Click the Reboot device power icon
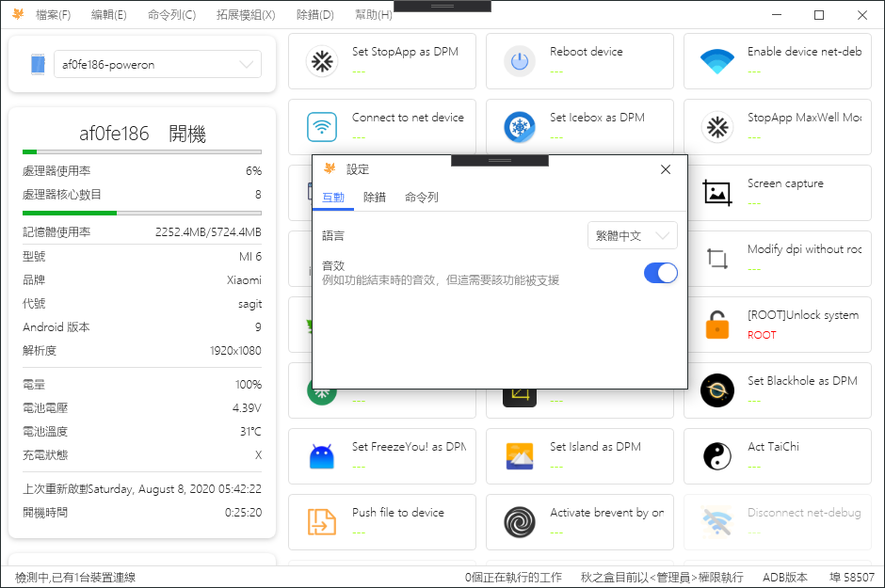885x588 pixels. (519, 61)
